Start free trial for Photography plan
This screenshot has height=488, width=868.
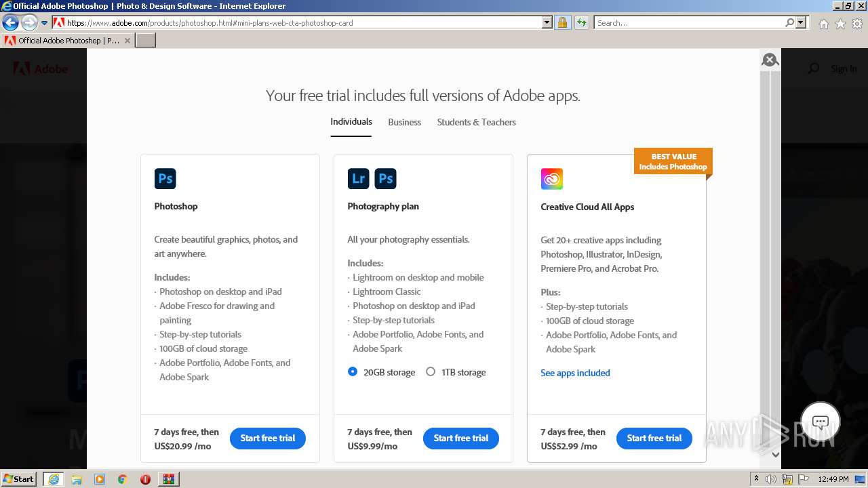(x=461, y=438)
